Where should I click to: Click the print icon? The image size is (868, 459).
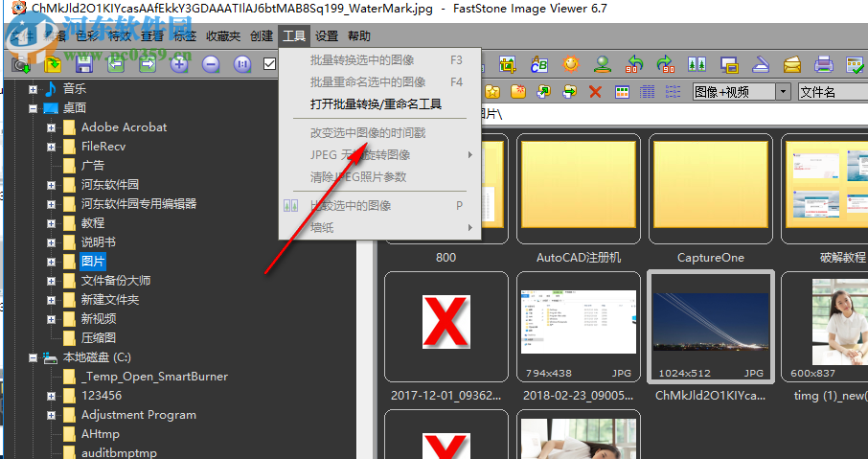tap(824, 64)
